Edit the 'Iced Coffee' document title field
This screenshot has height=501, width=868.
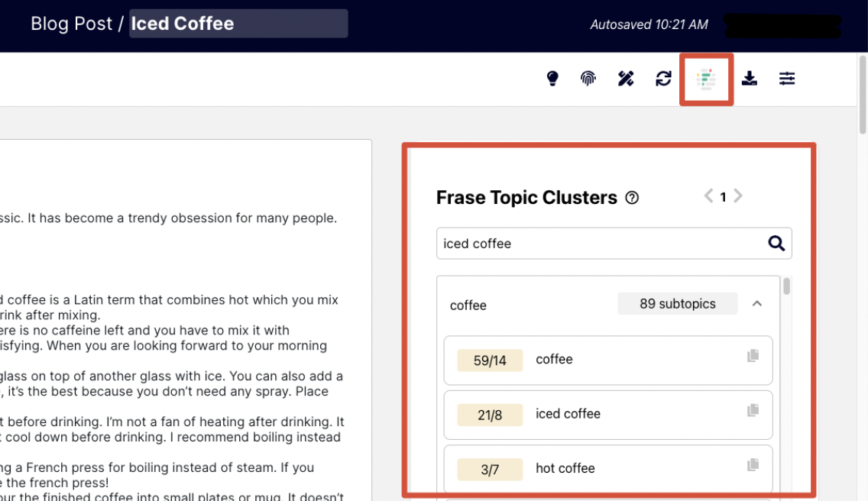tap(238, 24)
